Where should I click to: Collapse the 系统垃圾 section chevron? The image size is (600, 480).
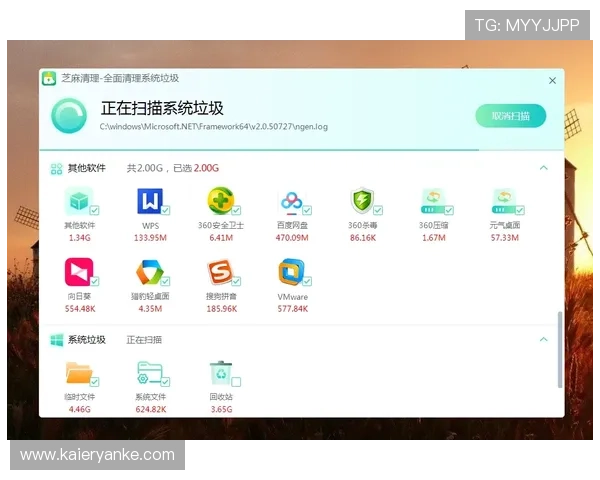coord(544,339)
